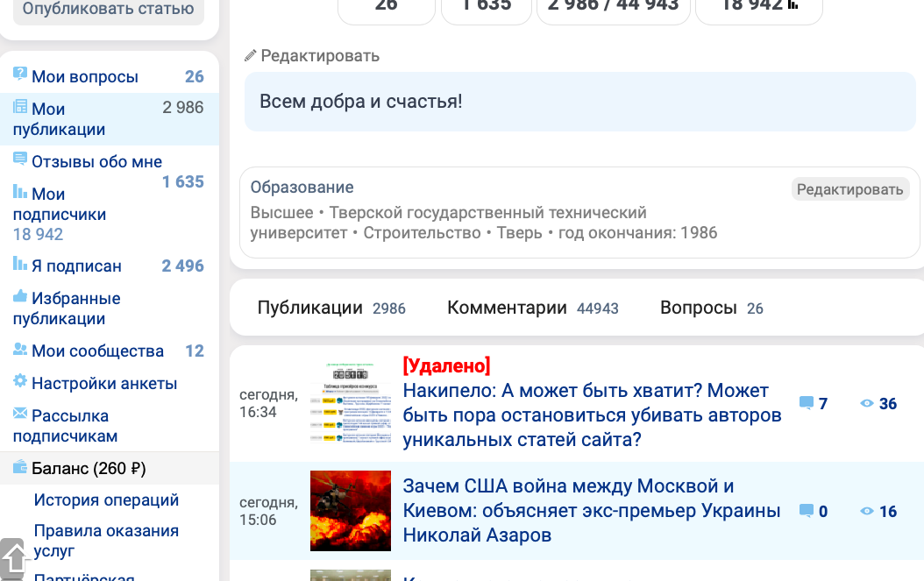924x581 pixels.
Task: Click the envelope icon beside Рассылка подписчикам
Action: coord(20,414)
